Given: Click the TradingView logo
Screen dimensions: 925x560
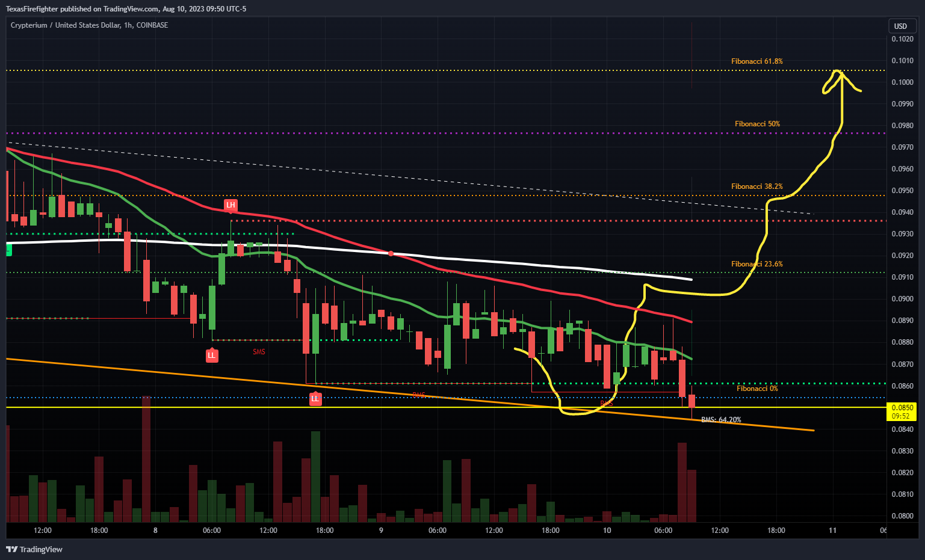Looking at the screenshot, I should [x=34, y=549].
